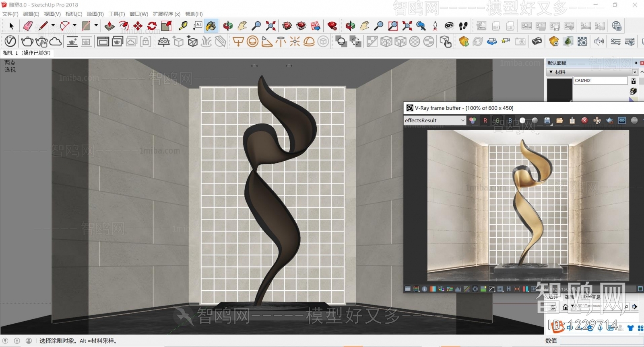Open the 编辑(E) menu
Screen dimensions: 644x347
pyautogui.click(x=31, y=14)
